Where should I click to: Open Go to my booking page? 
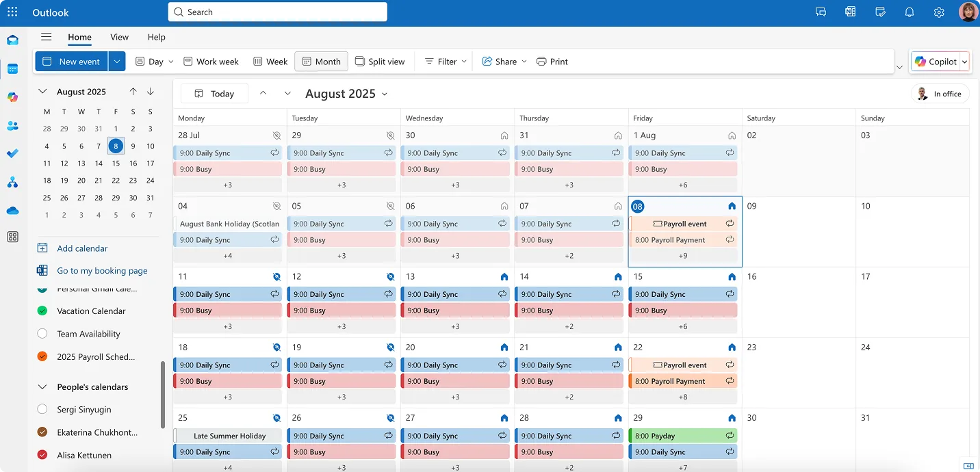coord(101,270)
